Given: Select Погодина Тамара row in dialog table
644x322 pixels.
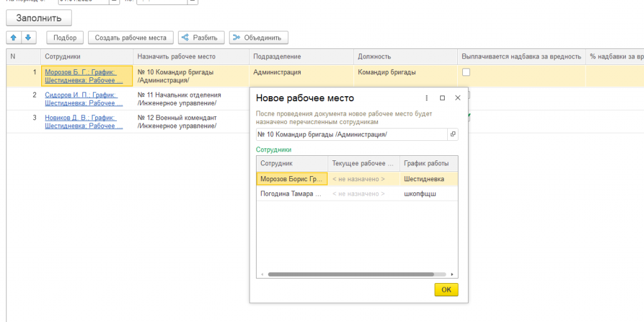Looking at the screenshot, I should pos(357,194).
